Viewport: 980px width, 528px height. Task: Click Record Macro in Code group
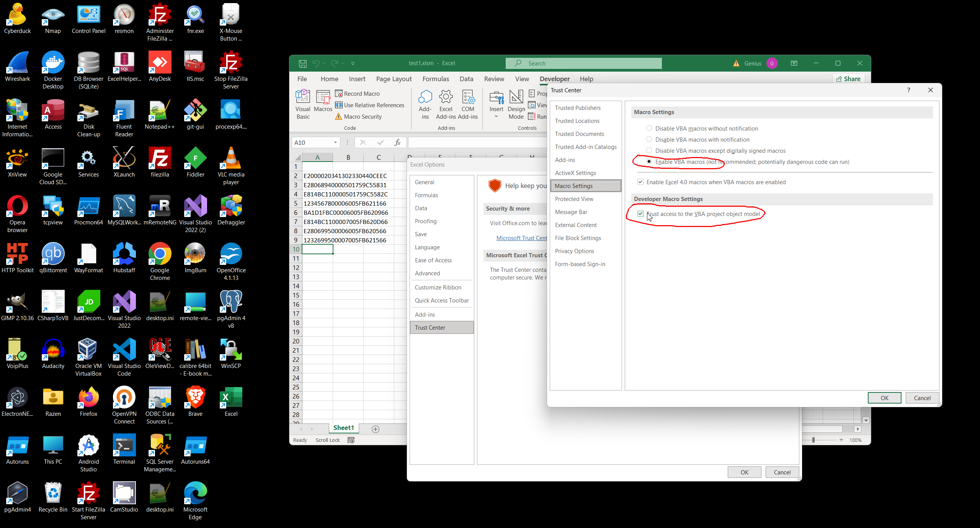[357, 94]
